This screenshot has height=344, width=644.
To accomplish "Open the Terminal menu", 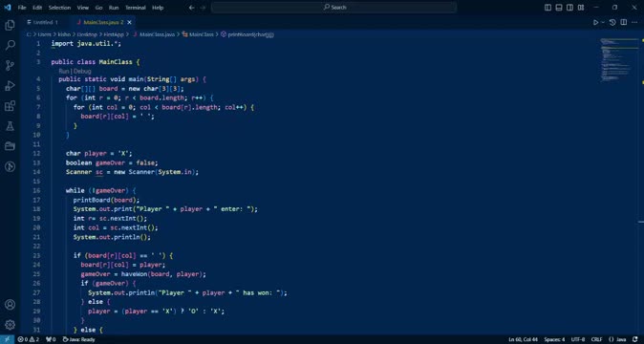I will (135, 8).
